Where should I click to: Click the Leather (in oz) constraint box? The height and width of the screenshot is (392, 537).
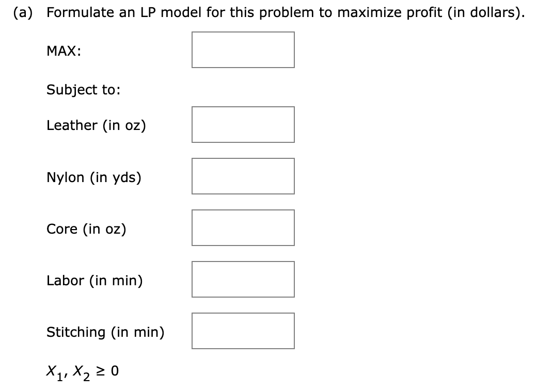click(243, 124)
